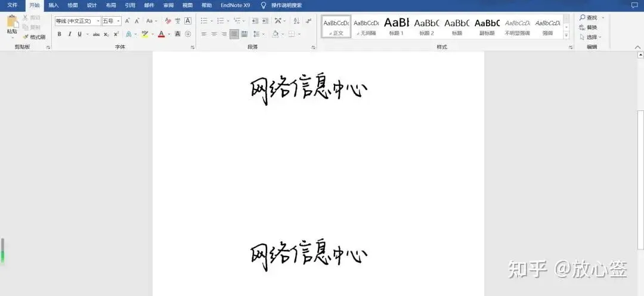The width and height of the screenshot is (644, 296).
Task: Decrease paragraph indent
Action: (255, 21)
